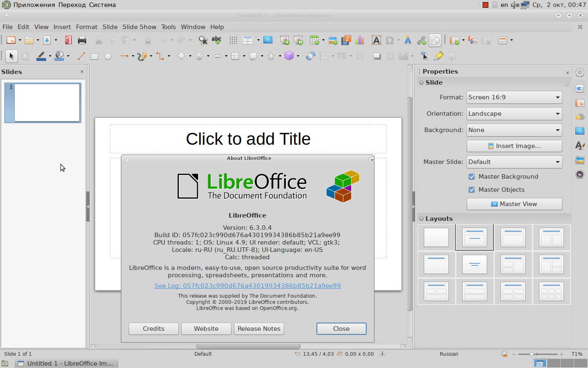Toggle Edit Points mode
588x368 pixels.
click(424, 56)
